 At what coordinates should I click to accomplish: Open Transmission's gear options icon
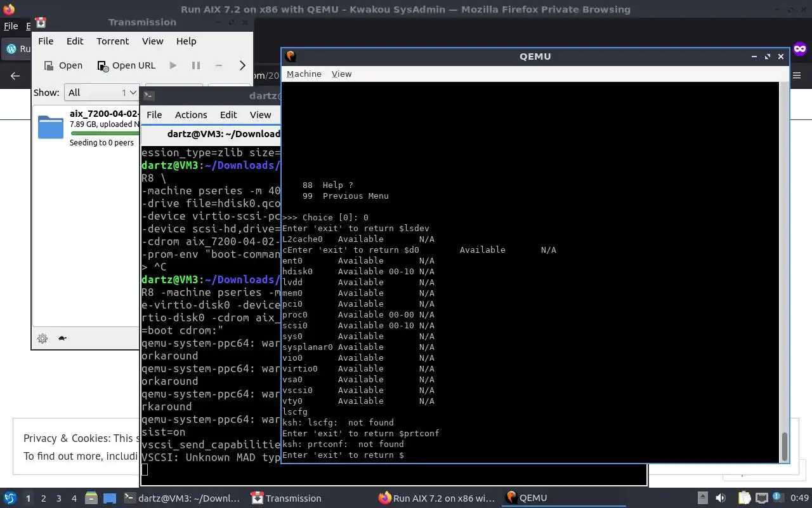[43, 338]
